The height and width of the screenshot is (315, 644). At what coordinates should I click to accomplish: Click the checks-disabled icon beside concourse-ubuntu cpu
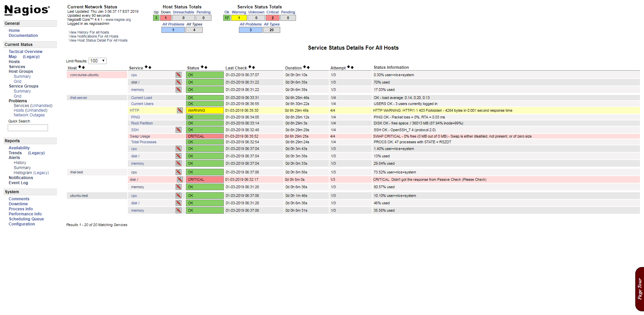coord(179,75)
